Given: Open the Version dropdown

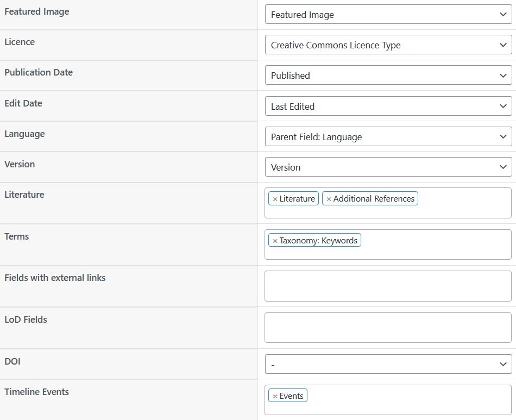Looking at the screenshot, I should coord(388,167).
